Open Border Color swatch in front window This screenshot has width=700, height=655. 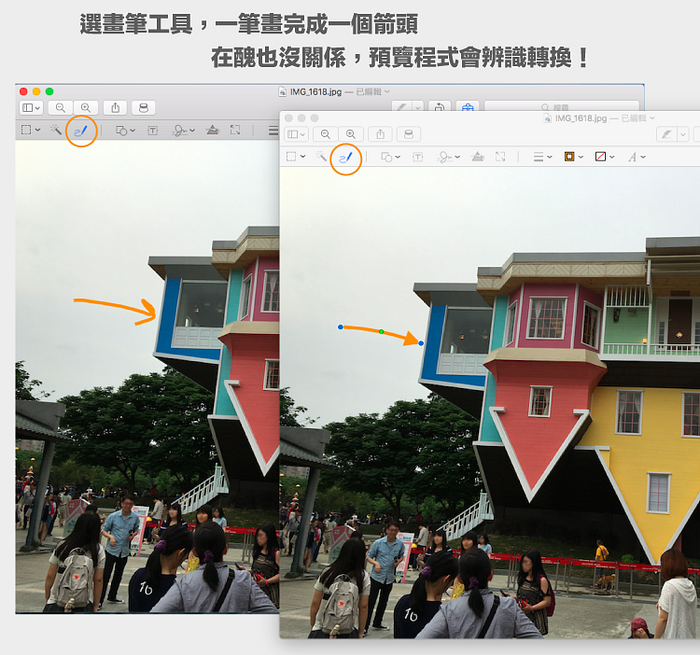574,157
